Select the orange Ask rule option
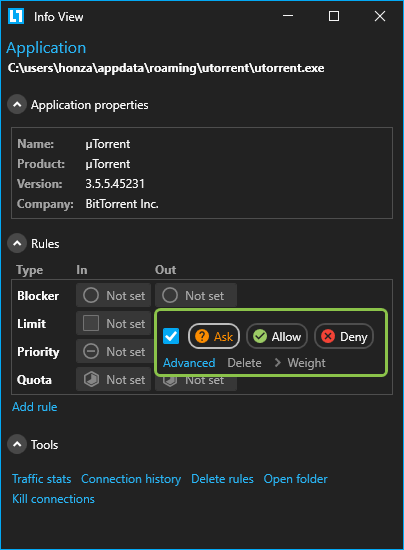 click(x=214, y=336)
